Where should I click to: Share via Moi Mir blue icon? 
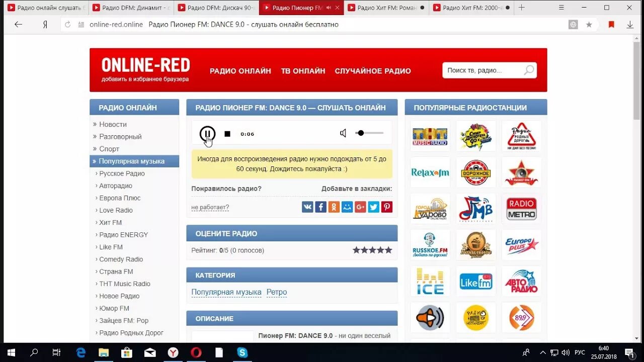(x=347, y=207)
